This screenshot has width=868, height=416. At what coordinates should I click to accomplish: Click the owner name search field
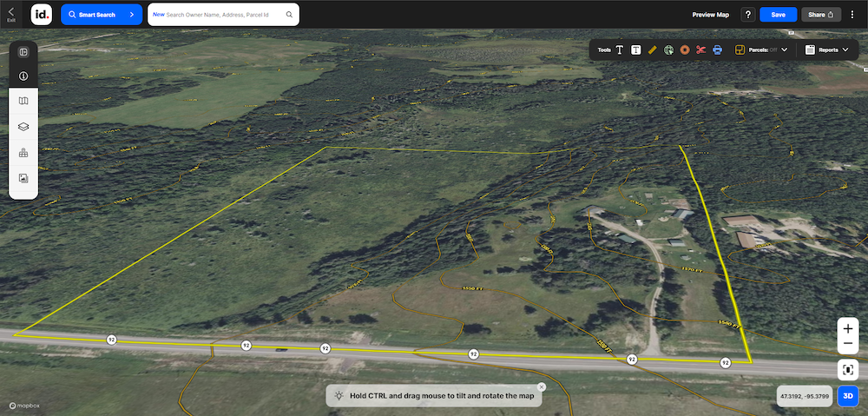tap(223, 15)
